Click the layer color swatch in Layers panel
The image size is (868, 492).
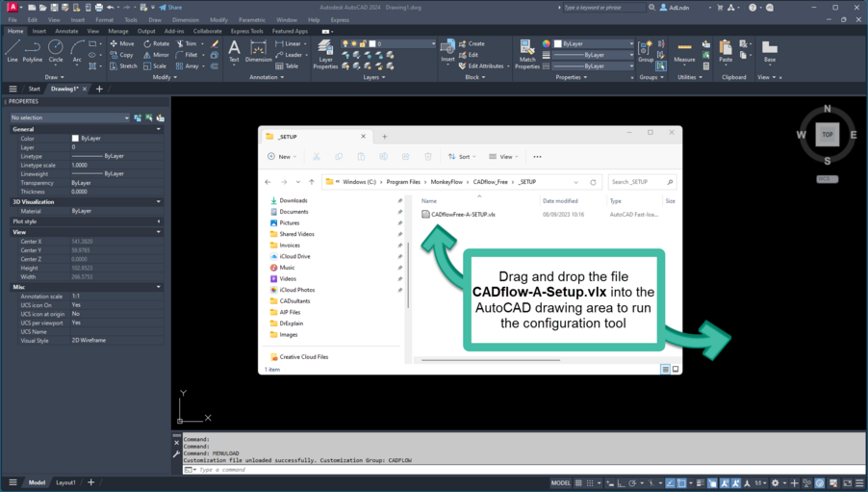pyautogui.click(x=372, y=43)
